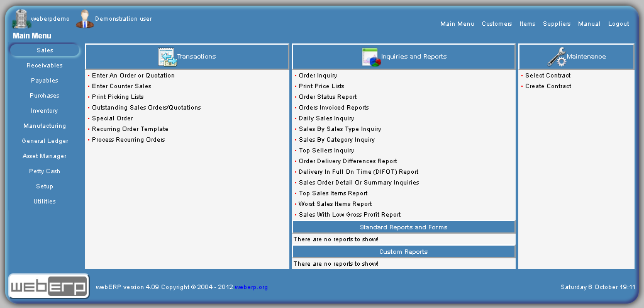Go to the Setup module
The width and height of the screenshot is (644, 308).
point(45,186)
